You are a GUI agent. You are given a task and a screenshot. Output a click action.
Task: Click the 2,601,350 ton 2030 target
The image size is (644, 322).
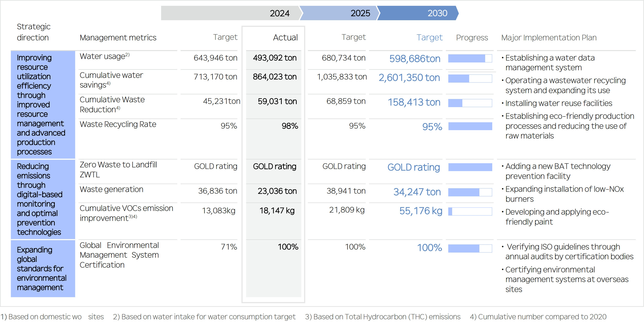[x=409, y=78]
